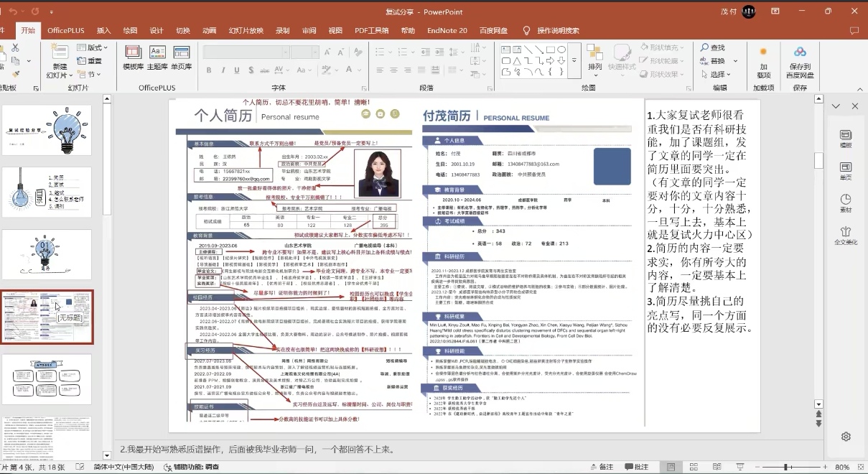Open the 幻灯片放映 Slide Show tab
This screenshot has width=868, height=474.
click(x=246, y=30)
